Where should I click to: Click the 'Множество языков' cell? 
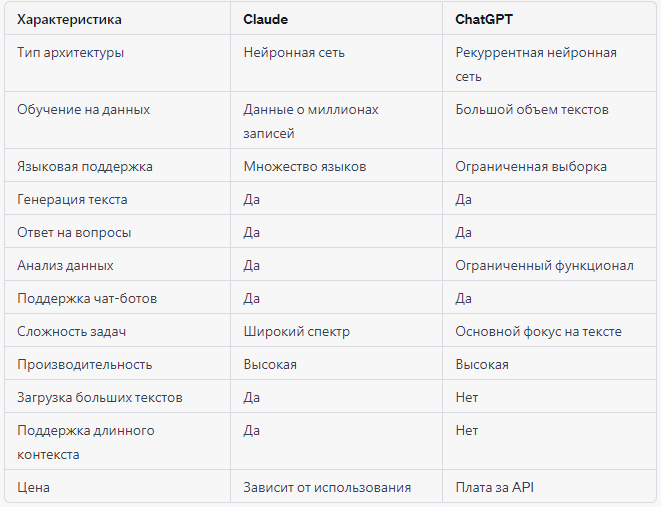304,166
